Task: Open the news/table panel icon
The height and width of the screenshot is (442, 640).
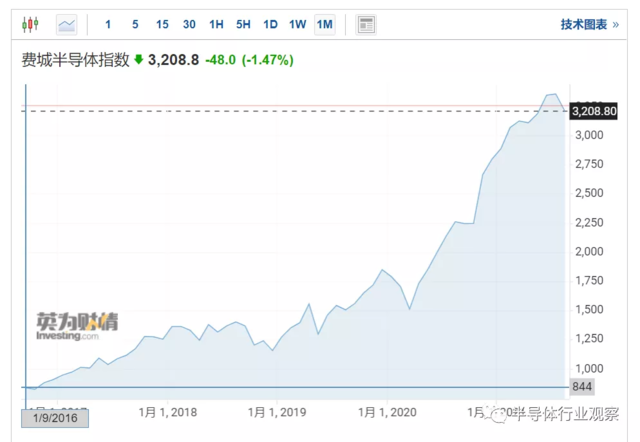Action: [x=366, y=24]
